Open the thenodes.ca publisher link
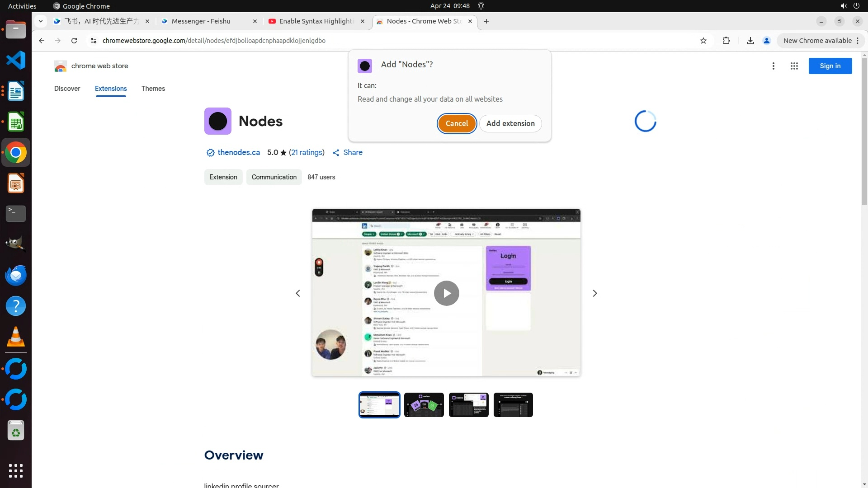The height and width of the screenshot is (488, 868). coord(239,153)
